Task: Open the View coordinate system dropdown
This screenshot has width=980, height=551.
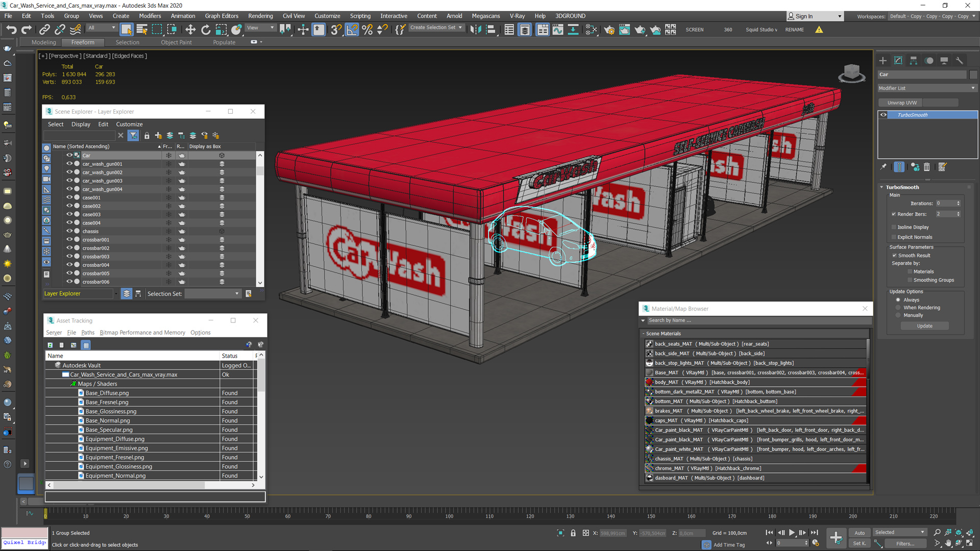Action: pos(261,28)
